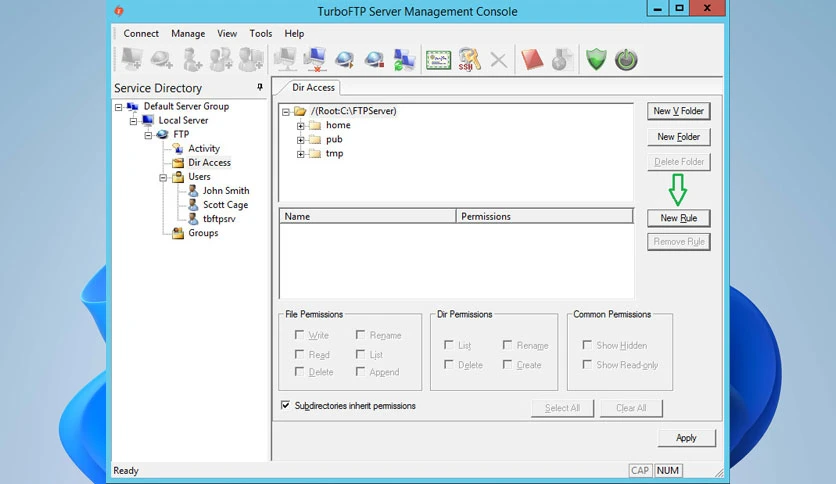Image resolution: width=836 pixels, height=484 pixels.
Task: Select user tbftpsrv
Action: (219, 219)
